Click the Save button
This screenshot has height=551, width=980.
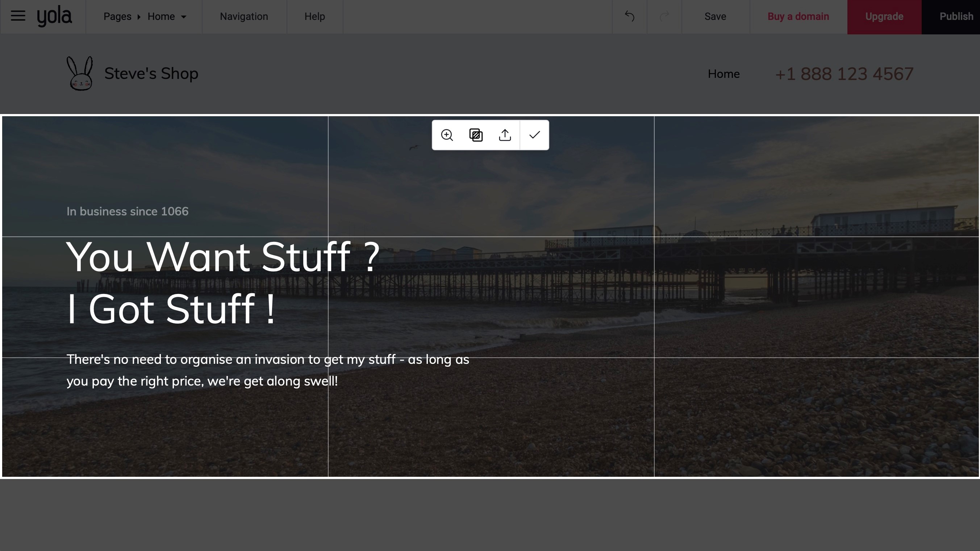[x=715, y=17]
